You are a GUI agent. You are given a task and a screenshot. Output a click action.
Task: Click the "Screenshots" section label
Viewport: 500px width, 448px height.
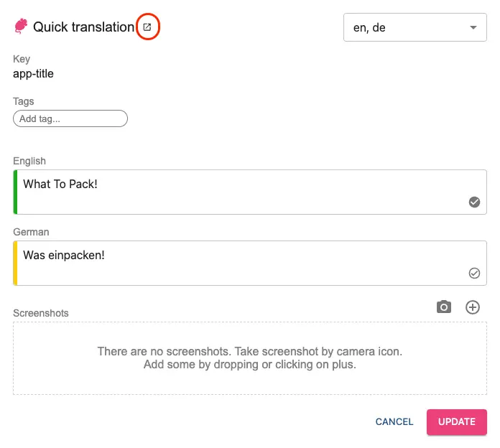click(41, 313)
